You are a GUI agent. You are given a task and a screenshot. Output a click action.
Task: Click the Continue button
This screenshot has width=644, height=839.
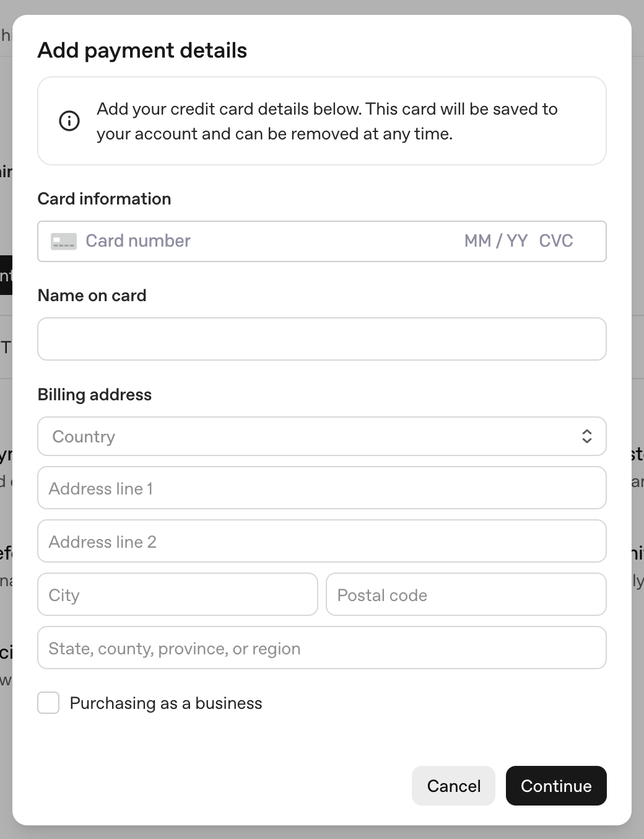pos(555,785)
